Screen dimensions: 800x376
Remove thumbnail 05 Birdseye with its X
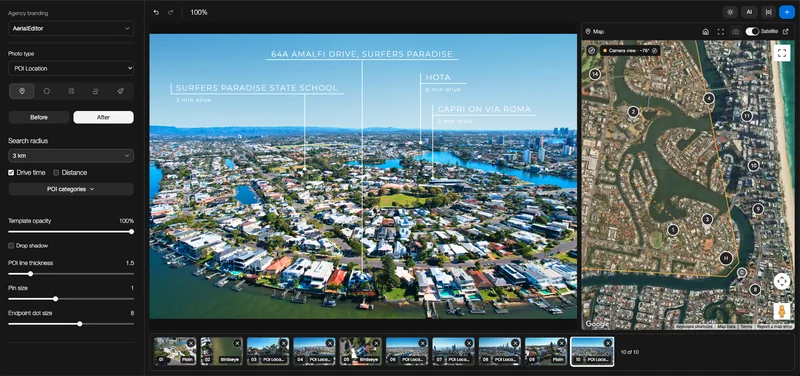tap(376, 343)
